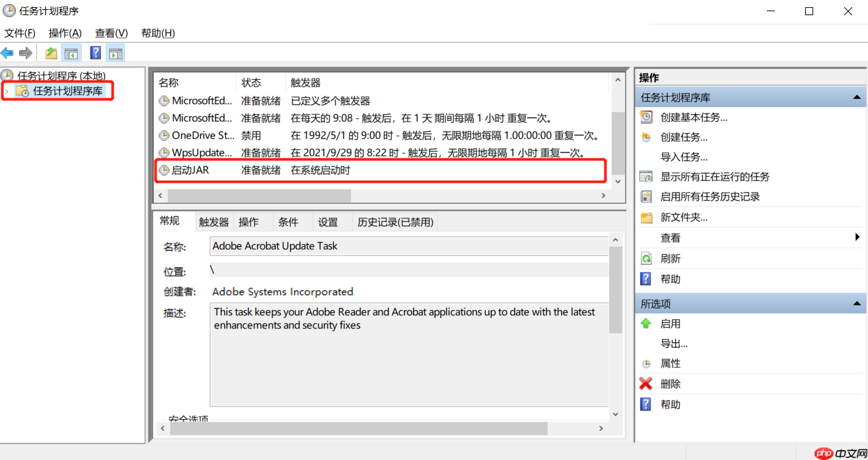Switch to the 设置 tab
Viewport: 868px width, 460px height.
(328, 222)
